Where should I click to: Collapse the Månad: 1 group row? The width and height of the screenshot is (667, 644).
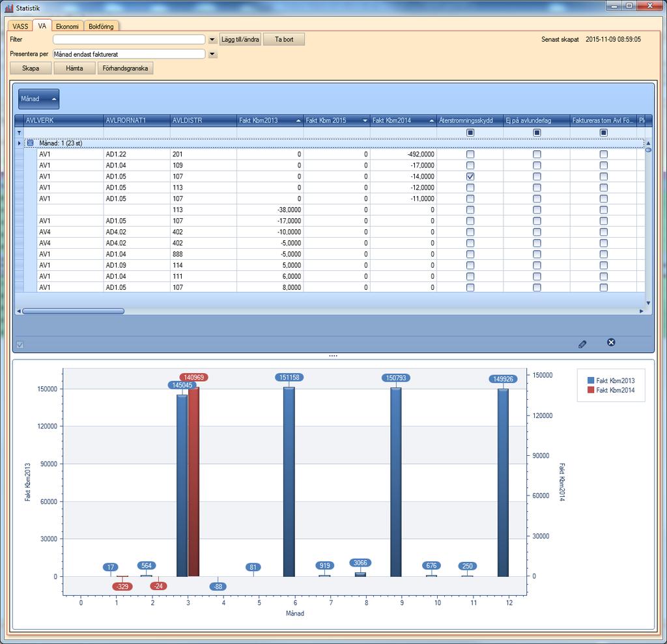pos(30,143)
